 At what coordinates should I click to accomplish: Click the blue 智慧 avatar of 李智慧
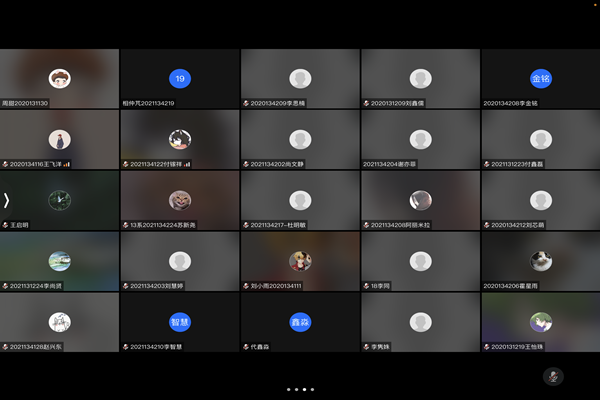point(180,322)
